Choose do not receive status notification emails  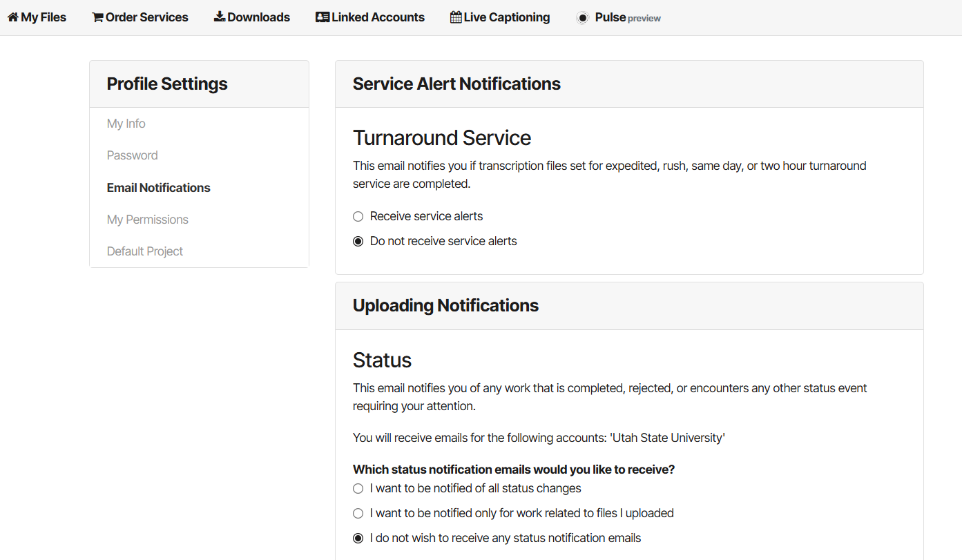[x=358, y=539]
